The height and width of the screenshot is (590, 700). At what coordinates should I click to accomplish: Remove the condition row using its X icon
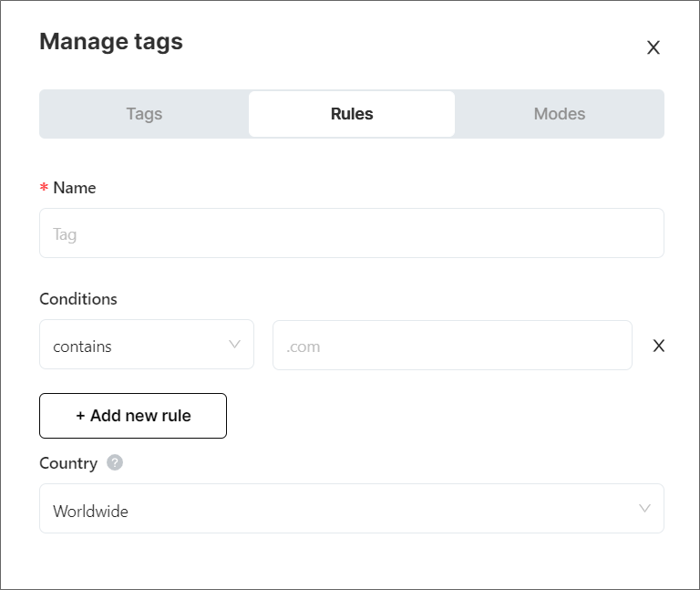[x=659, y=346]
